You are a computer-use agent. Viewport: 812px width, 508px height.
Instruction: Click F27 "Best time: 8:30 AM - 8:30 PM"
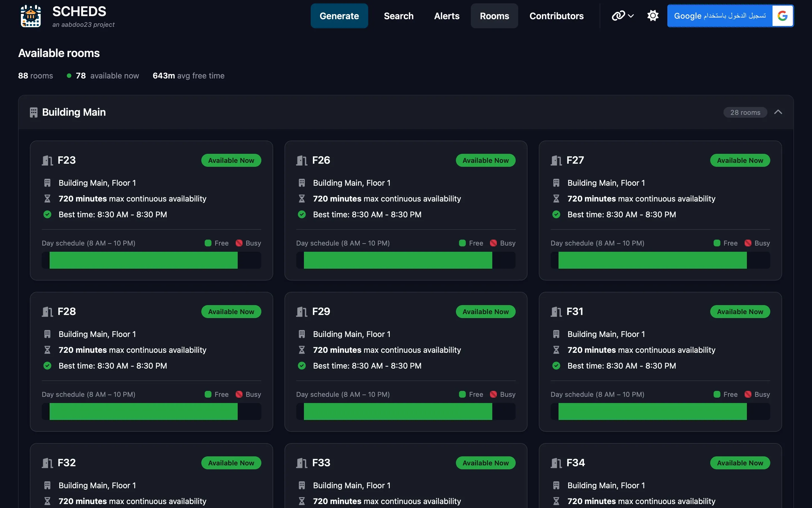point(622,214)
